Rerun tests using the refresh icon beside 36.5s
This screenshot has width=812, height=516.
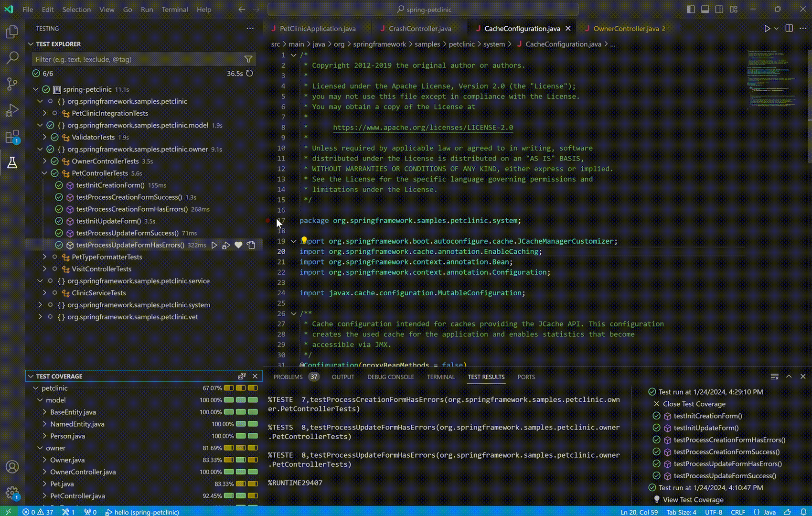[x=249, y=74]
